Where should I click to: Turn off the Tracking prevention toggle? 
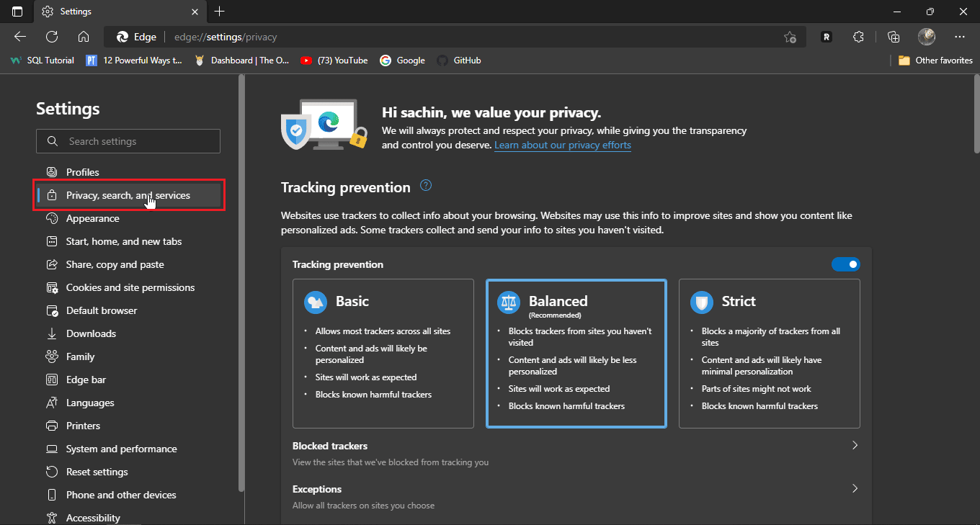(845, 264)
